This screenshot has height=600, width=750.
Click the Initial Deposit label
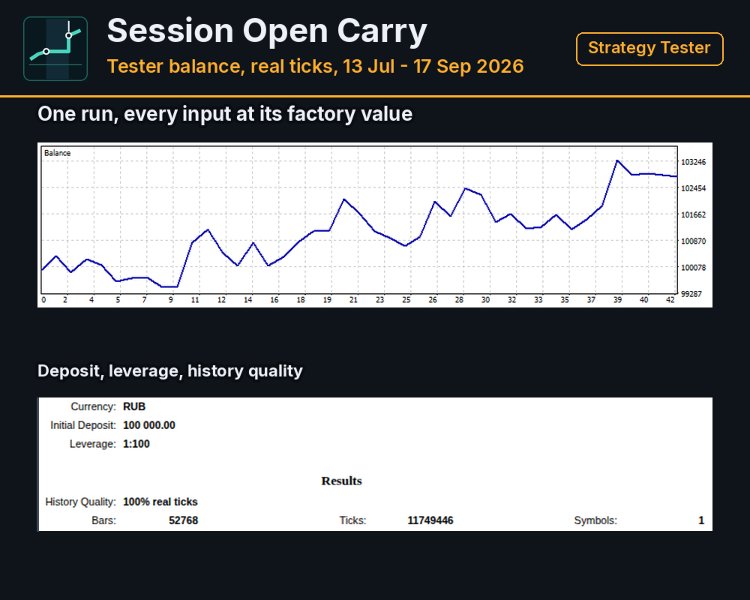coord(83,425)
